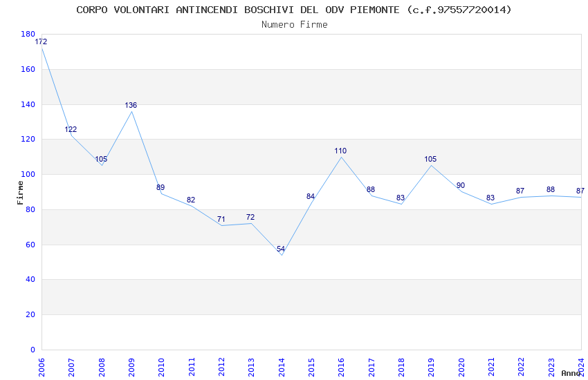
Task: Select the data point labeled 172
Action: 41,41
